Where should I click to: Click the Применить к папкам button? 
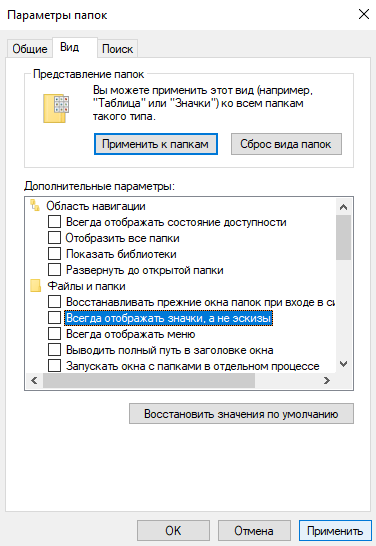pos(156,144)
